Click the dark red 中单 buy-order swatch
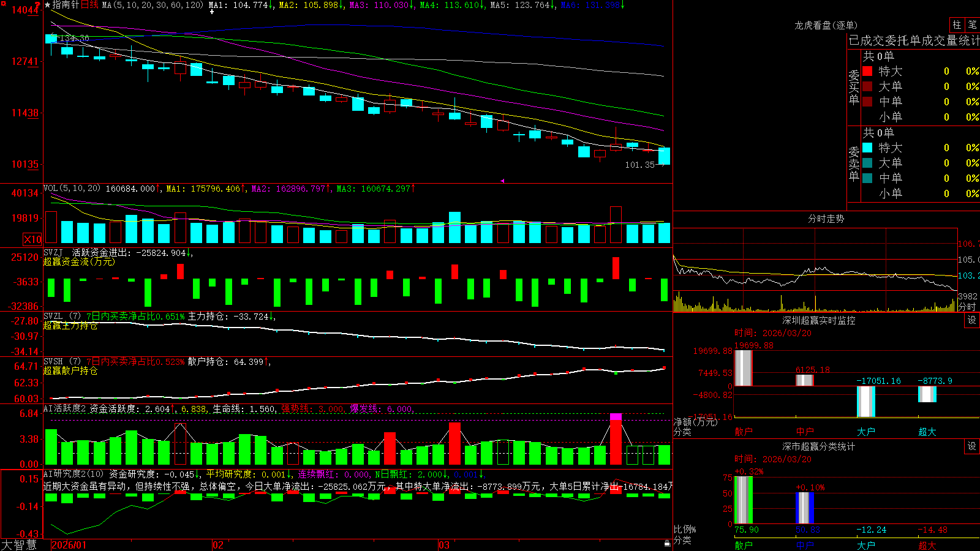 867,102
